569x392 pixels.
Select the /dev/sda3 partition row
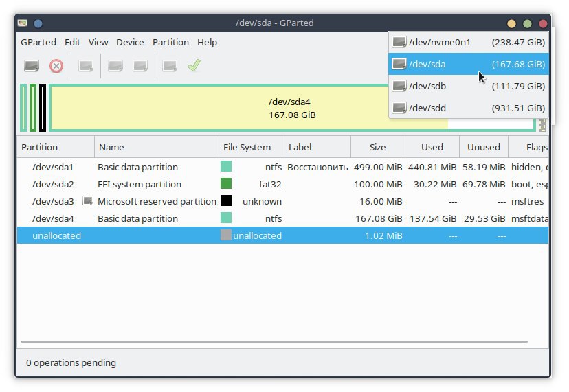point(282,201)
